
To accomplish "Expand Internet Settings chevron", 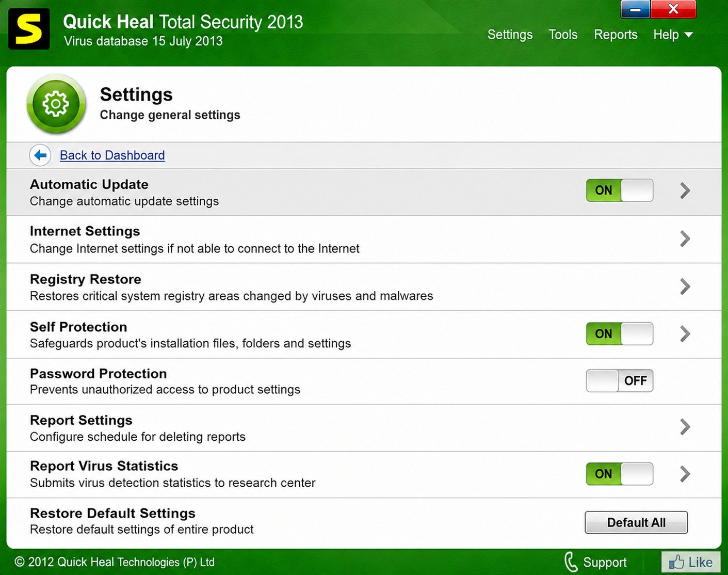I will 685,238.
